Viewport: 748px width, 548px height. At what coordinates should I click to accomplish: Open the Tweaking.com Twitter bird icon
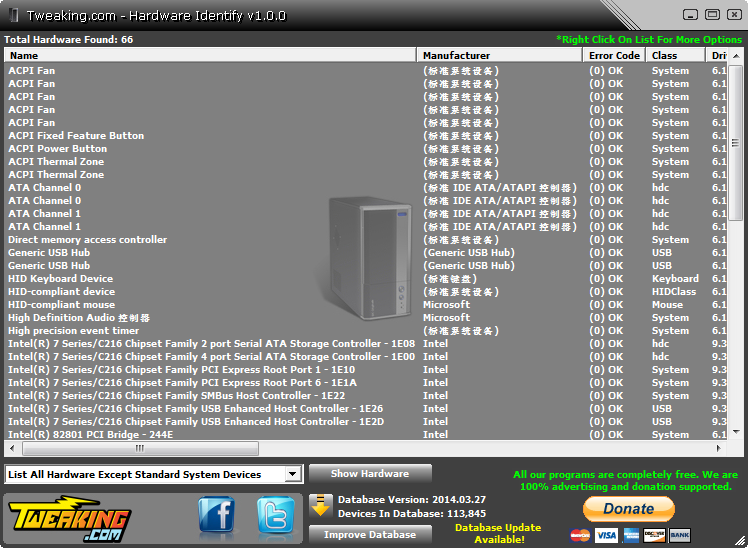coord(276,514)
